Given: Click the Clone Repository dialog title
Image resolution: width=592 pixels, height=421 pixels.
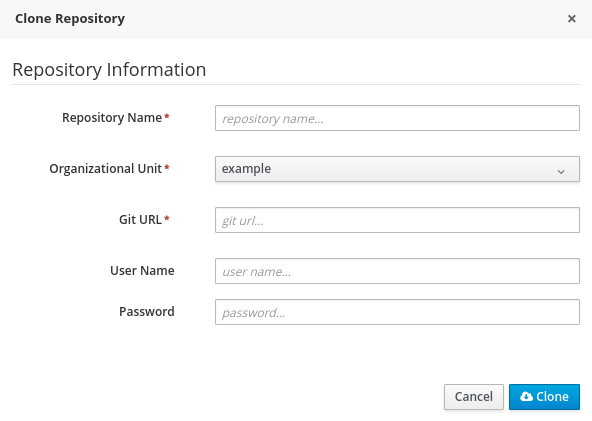Looking at the screenshot, I should tap(70, 19).
